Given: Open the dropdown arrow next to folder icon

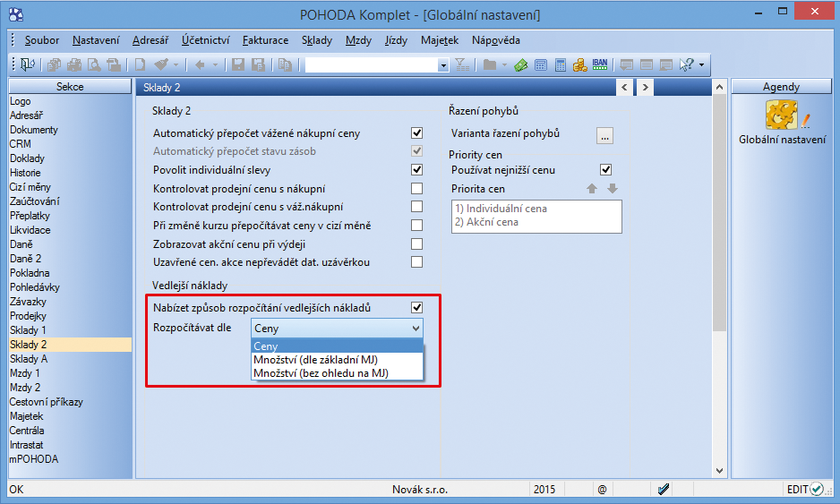Looking at the screenshot, I should pos(504,65).
